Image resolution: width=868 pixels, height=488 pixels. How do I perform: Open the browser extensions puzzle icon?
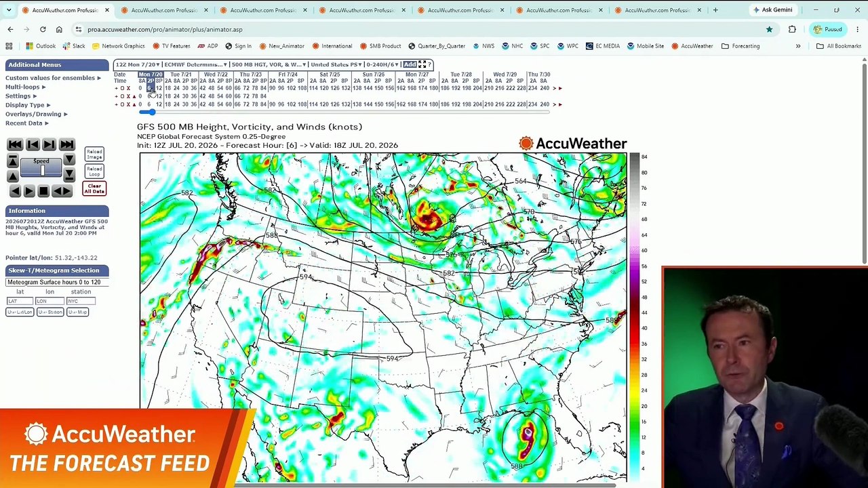click(792, 29)
